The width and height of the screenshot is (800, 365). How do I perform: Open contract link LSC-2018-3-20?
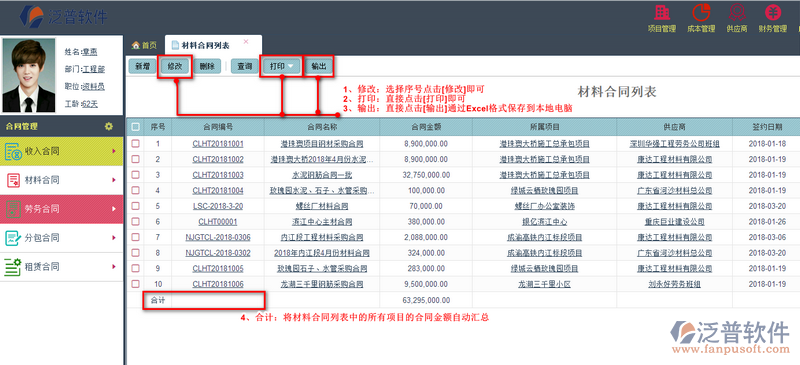tap(218, 206)
